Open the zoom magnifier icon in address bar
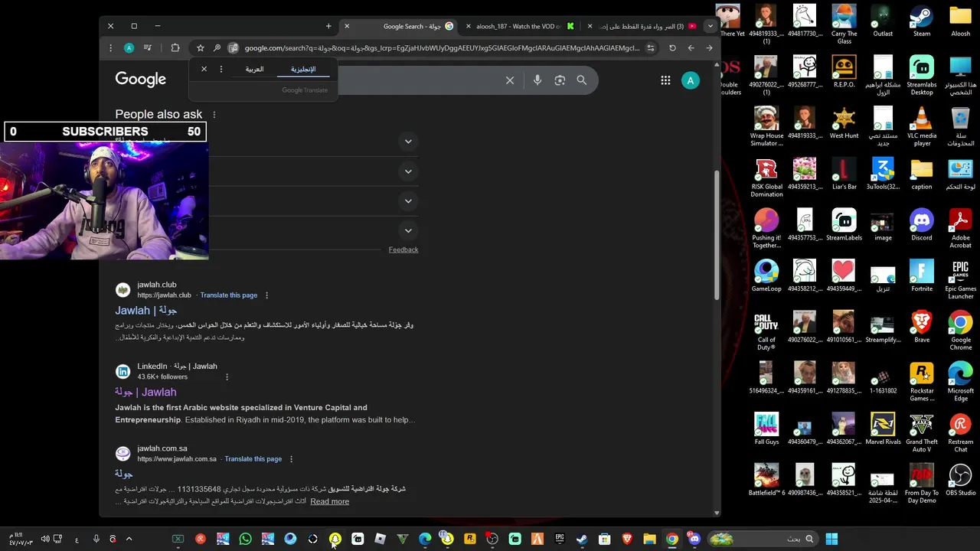 (x=217, y=48)
